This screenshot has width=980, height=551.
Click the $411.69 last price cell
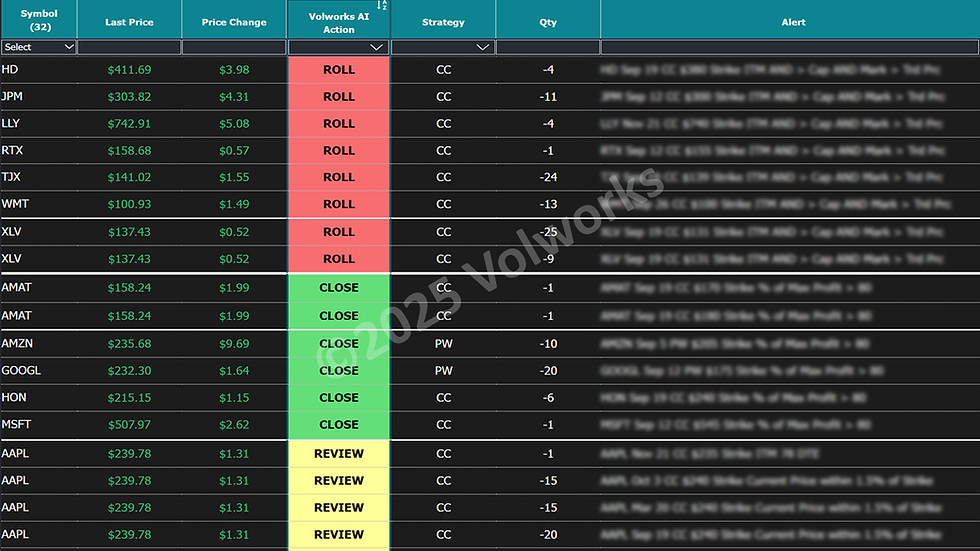point(129,70)
